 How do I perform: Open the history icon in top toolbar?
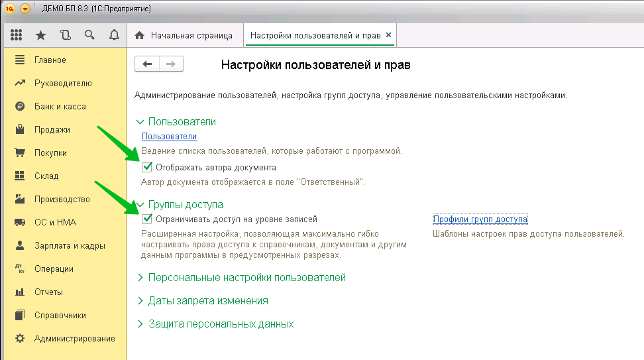[x=65, y=35]
